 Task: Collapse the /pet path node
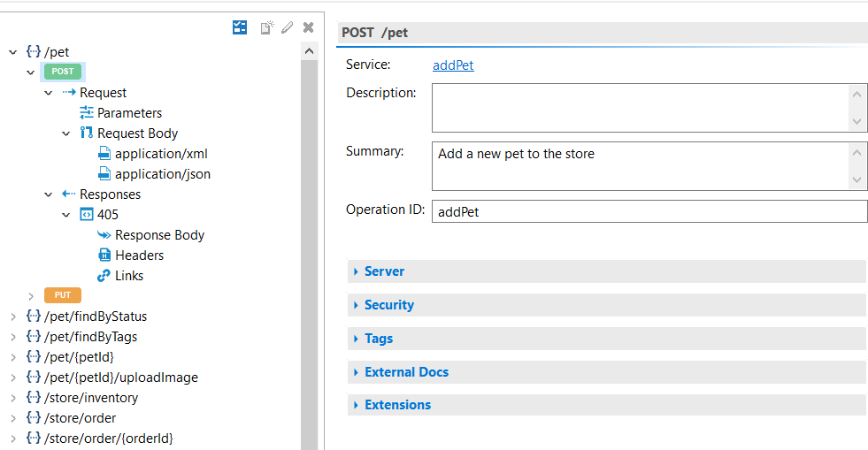pyautogui.click(x=13, y=52)
